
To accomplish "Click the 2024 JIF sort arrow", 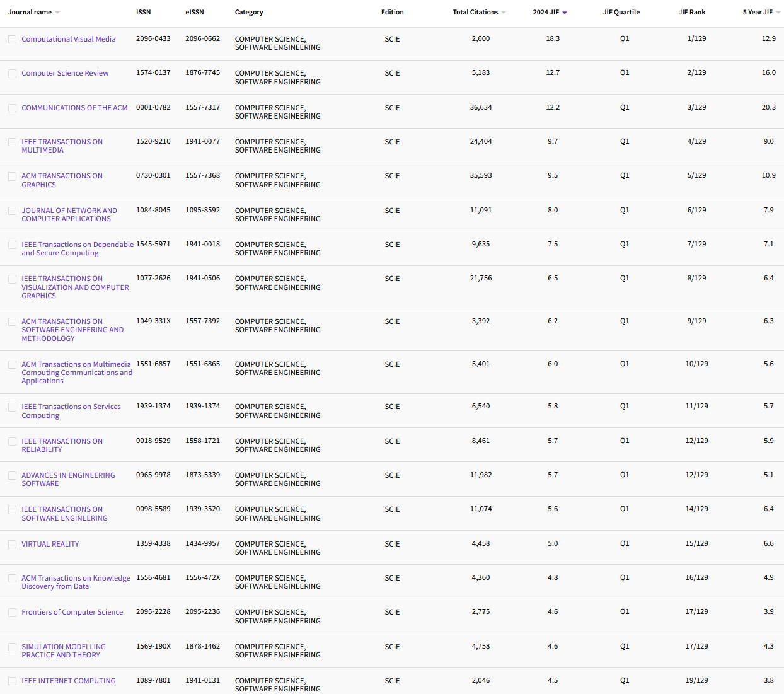I will click(565, 12).
